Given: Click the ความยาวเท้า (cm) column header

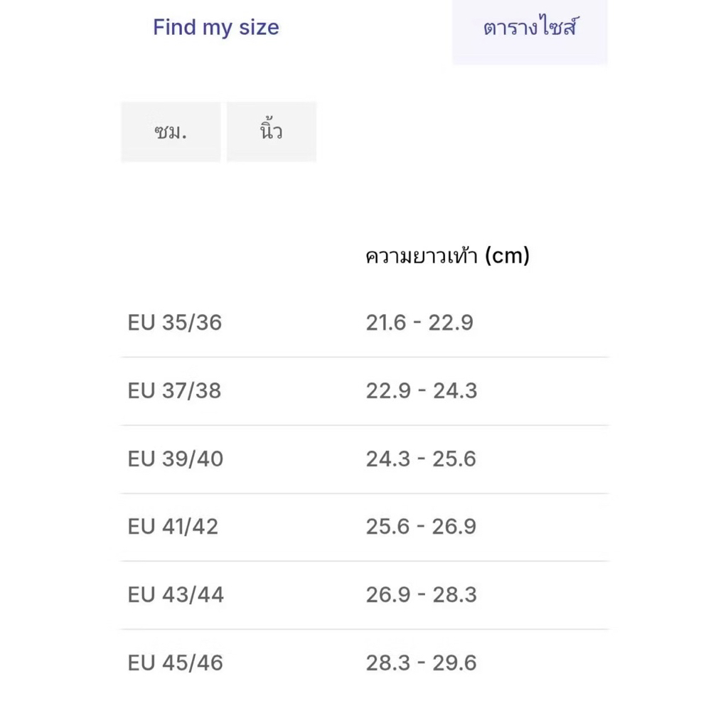Looking at the screenshot, I should pyautogui.click(x=448, y=255).
